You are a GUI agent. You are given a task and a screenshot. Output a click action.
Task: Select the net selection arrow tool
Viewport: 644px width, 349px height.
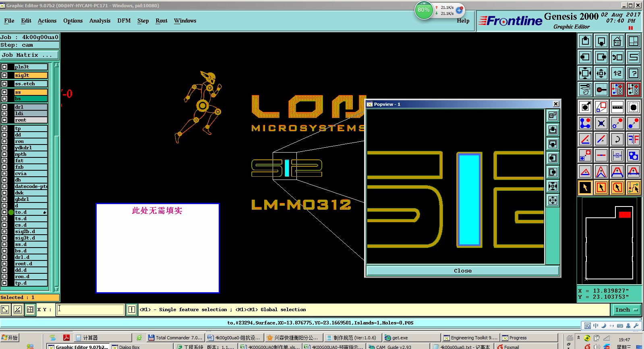(x=634, y=188)
